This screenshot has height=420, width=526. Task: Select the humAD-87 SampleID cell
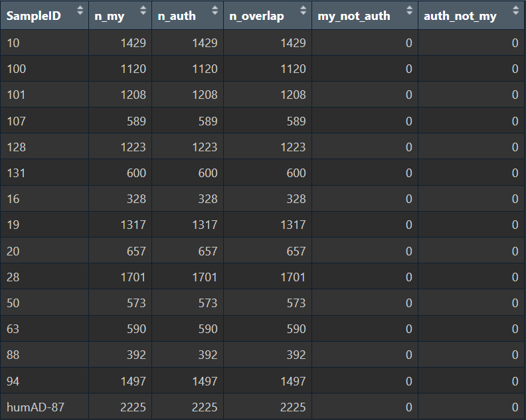tap(35, 407)
